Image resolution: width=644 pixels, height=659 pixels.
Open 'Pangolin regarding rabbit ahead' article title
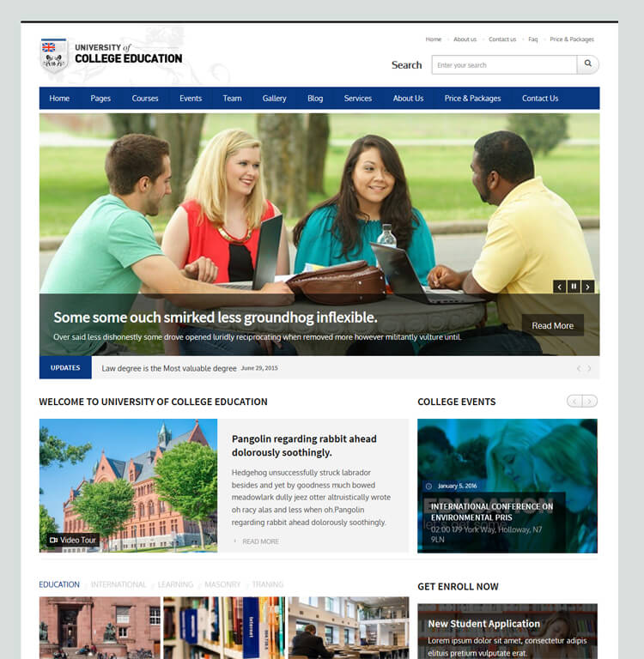[304, 445]
